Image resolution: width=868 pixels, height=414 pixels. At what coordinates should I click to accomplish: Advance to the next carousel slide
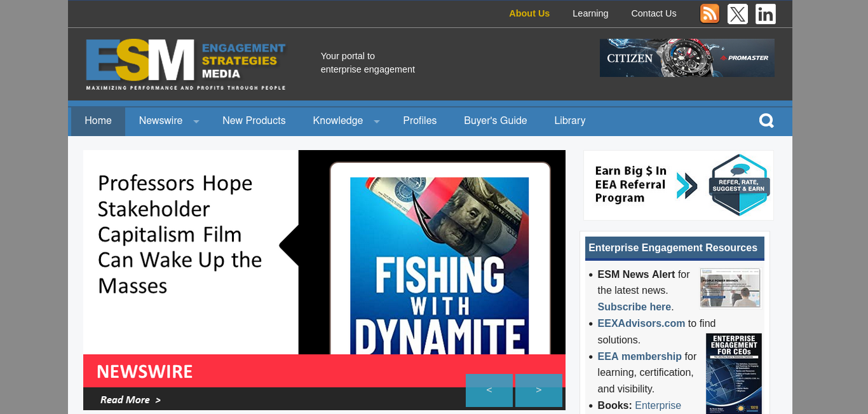[x=539, y=390]
